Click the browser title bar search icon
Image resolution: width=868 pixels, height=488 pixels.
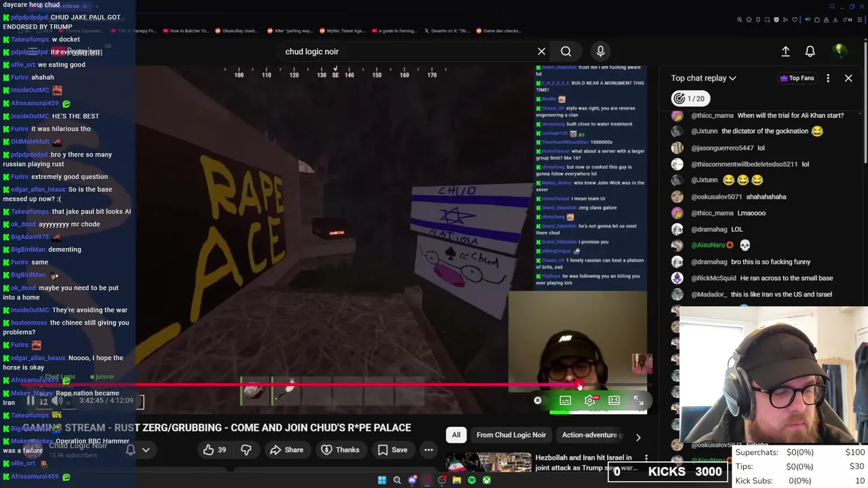(833, 7)
